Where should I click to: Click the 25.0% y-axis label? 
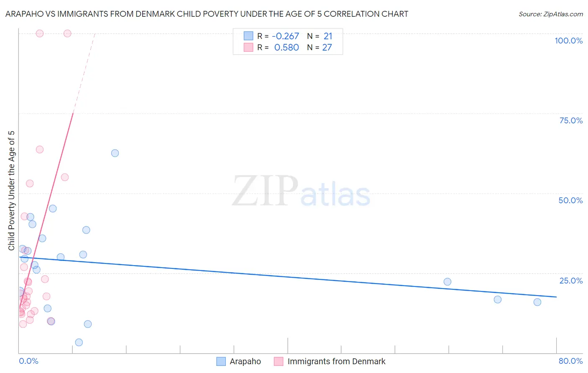[571, 281]
